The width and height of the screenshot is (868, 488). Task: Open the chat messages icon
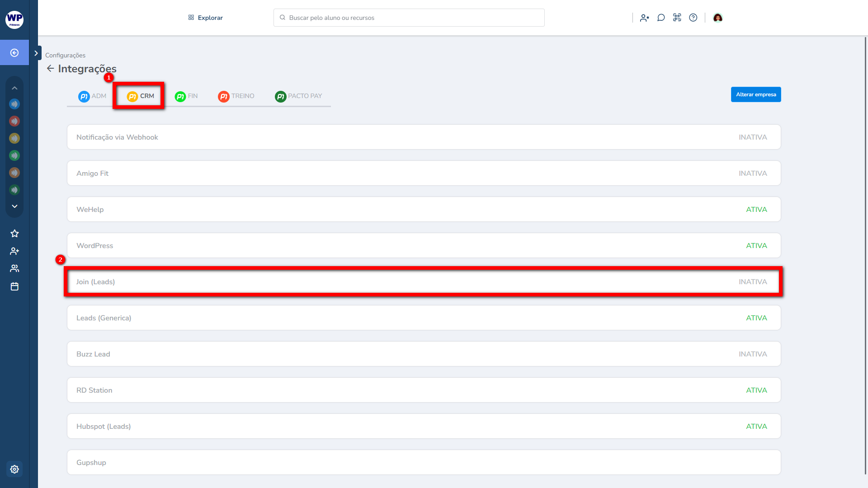click(x=661, y=18)
